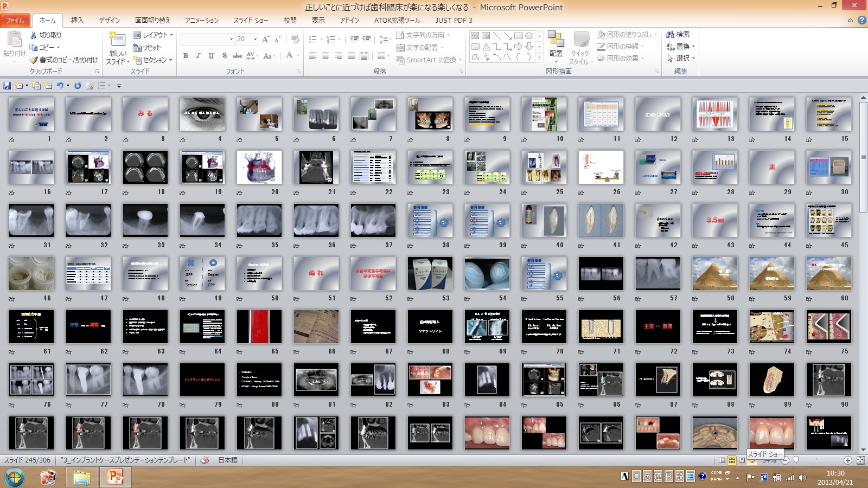The width and height of the screenshot is (868, 488).
Task: Toggle Bold text formatting
Action: (x=186, y=56)
